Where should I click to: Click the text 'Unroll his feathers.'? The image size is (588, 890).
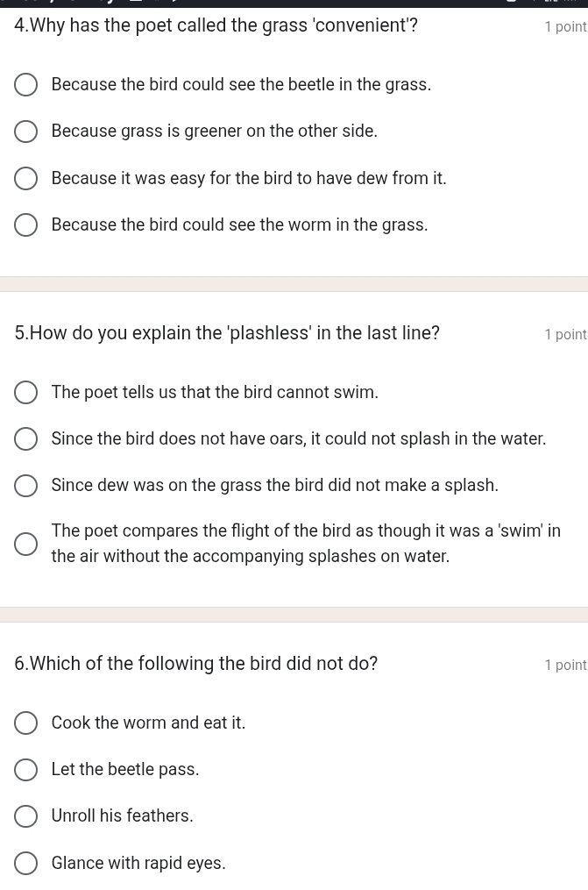[x=123, y=816]
